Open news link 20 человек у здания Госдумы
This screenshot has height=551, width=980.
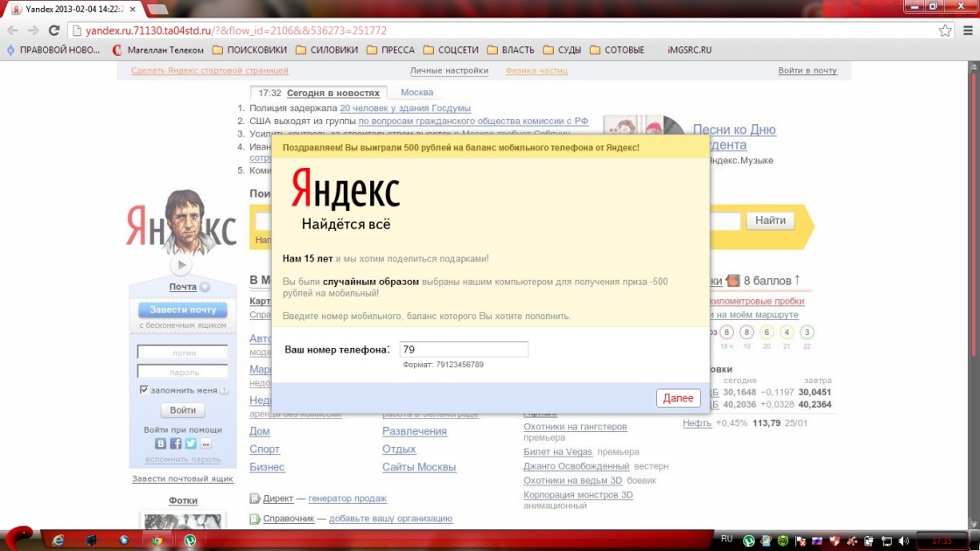405,108
